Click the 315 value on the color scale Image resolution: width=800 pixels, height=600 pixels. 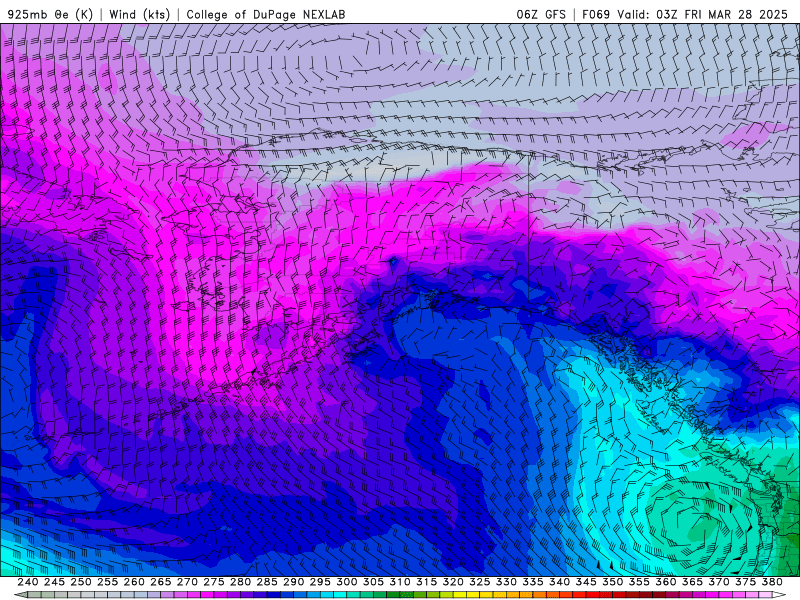point(426,582)
